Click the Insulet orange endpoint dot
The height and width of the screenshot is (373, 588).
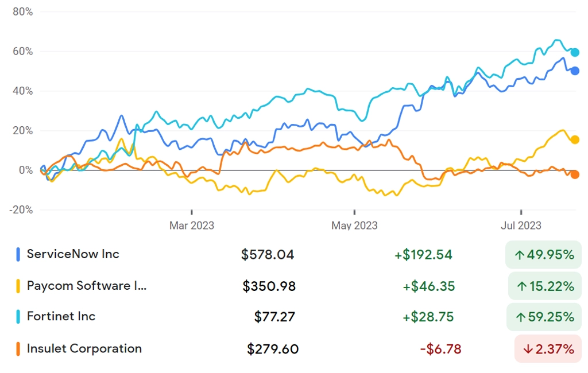(574, 174)
